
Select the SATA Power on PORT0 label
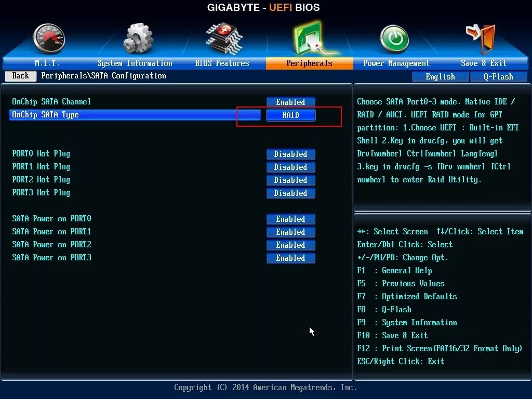tap(51, 219)
